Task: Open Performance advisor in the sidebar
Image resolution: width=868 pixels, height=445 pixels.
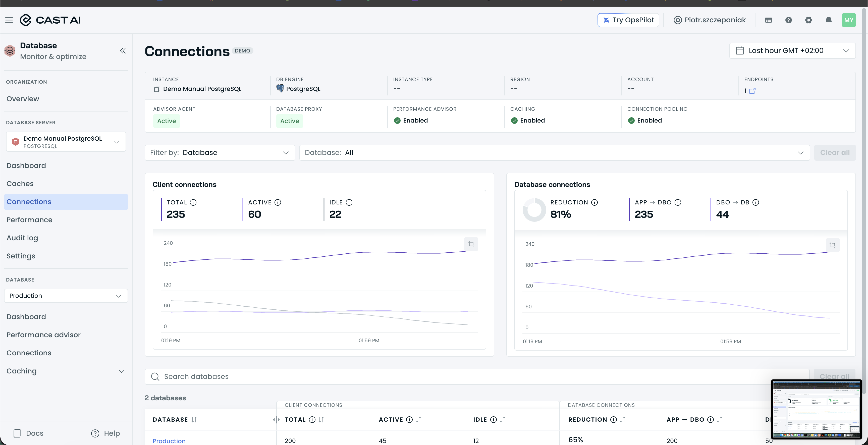Action: tap(43, 335)
